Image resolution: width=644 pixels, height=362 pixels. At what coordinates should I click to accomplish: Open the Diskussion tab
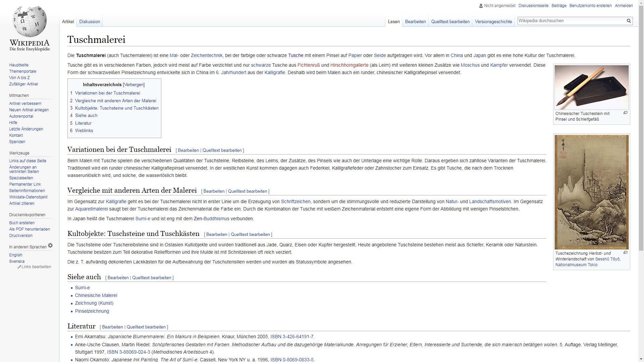pos(90,21)
